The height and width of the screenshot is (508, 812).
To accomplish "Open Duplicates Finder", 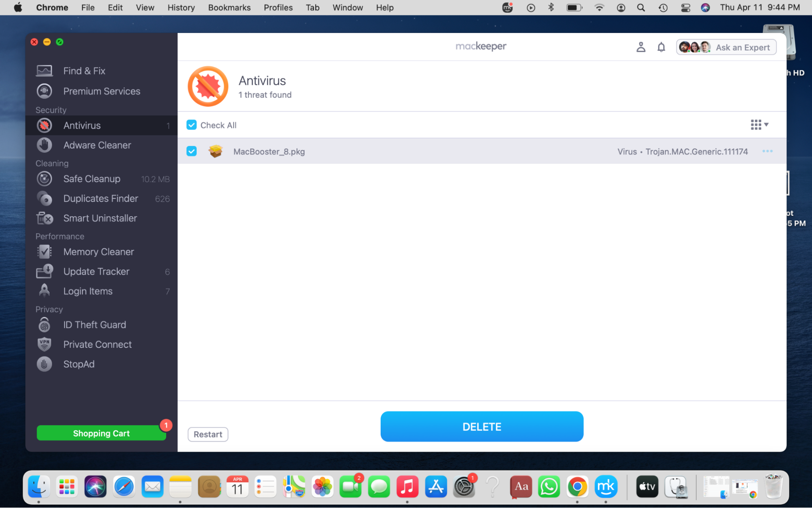I will [100, 198].
